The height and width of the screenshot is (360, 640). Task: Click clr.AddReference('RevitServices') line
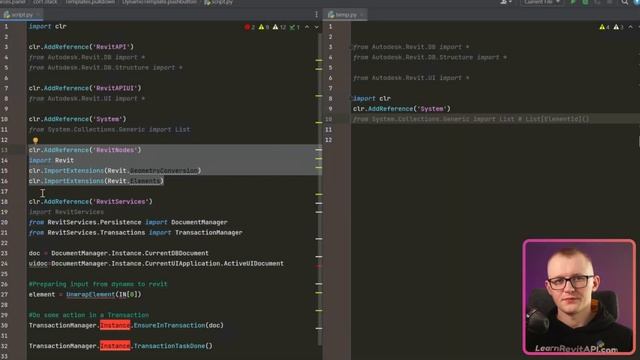(x=91, y=202)
